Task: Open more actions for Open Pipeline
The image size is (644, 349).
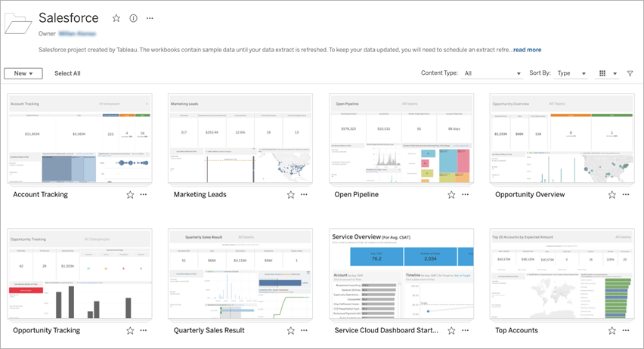Action: (x=465, y=195)
